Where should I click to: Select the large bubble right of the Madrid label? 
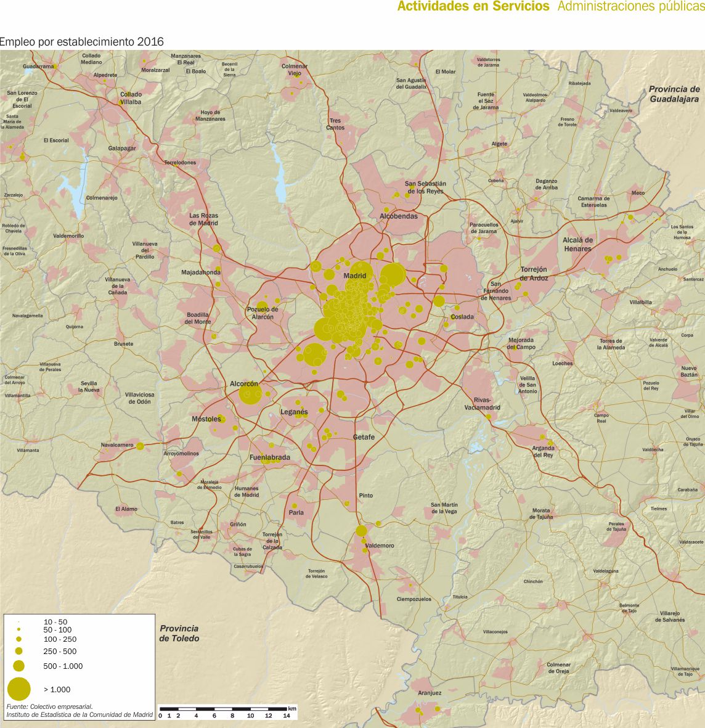pyautogui.click(x=393, y=275)
